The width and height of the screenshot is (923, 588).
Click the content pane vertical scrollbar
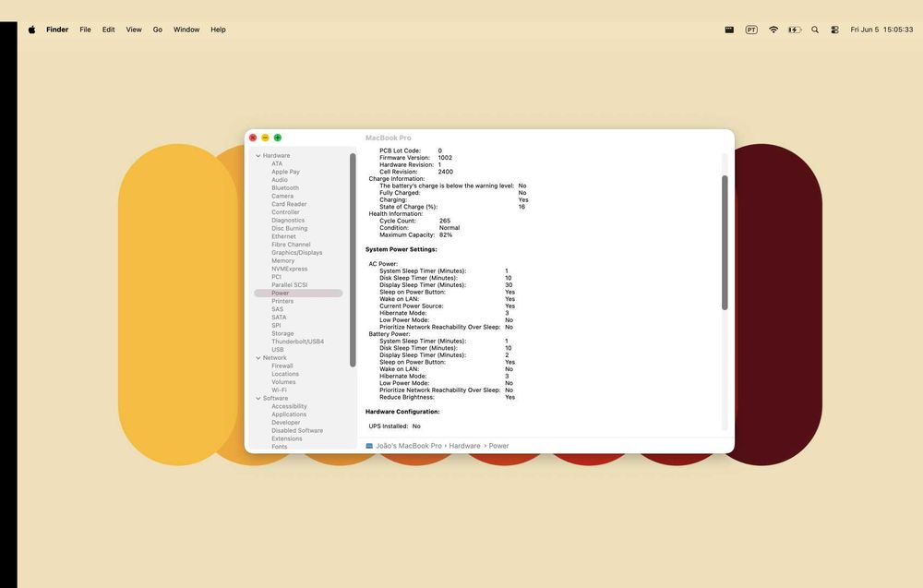tap(725, 243)
